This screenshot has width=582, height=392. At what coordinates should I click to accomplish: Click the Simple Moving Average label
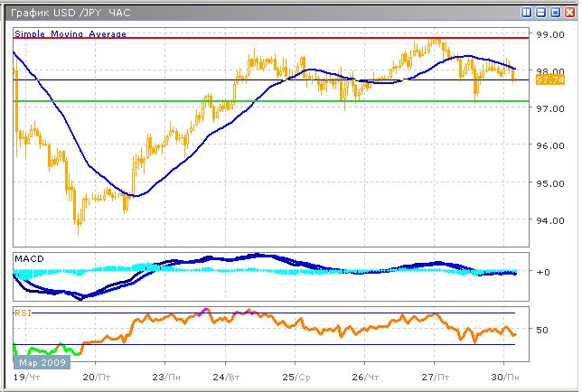click(70, 33)
